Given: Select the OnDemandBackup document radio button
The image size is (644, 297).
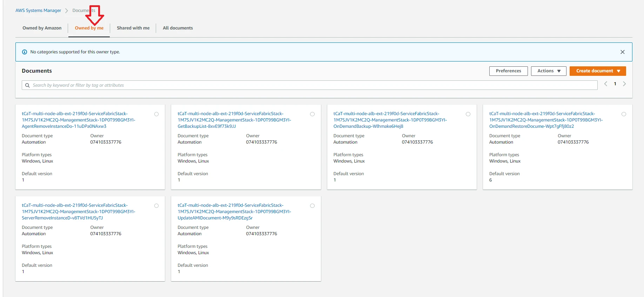Looking at the screenshot, I should point(468,114).
